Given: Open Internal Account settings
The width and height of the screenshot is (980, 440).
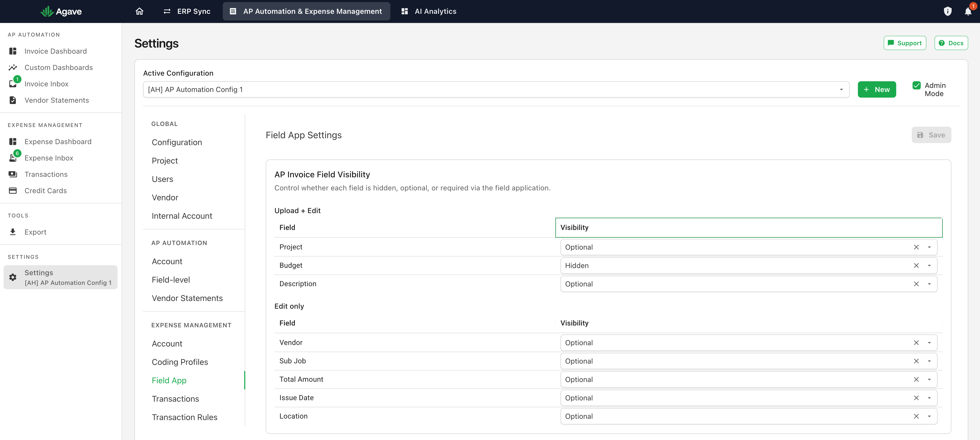Looking at the screenshot, I should point(182,216).
